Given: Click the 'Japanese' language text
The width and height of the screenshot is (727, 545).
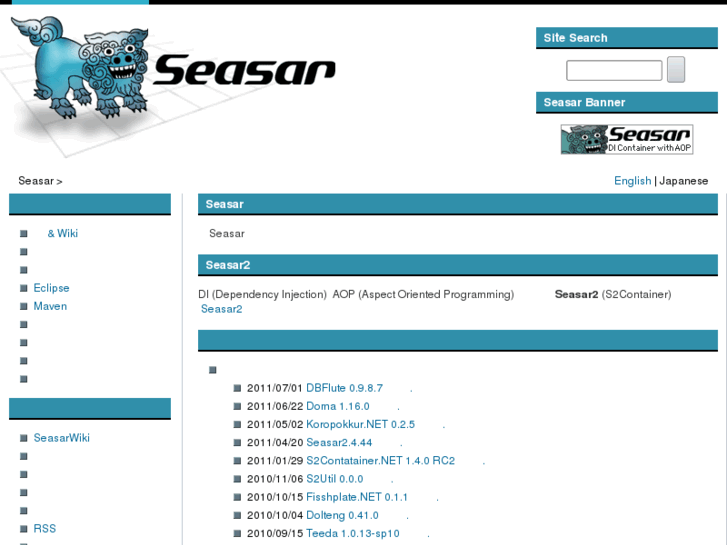Looking at the screenshot, I should point(683,180).
